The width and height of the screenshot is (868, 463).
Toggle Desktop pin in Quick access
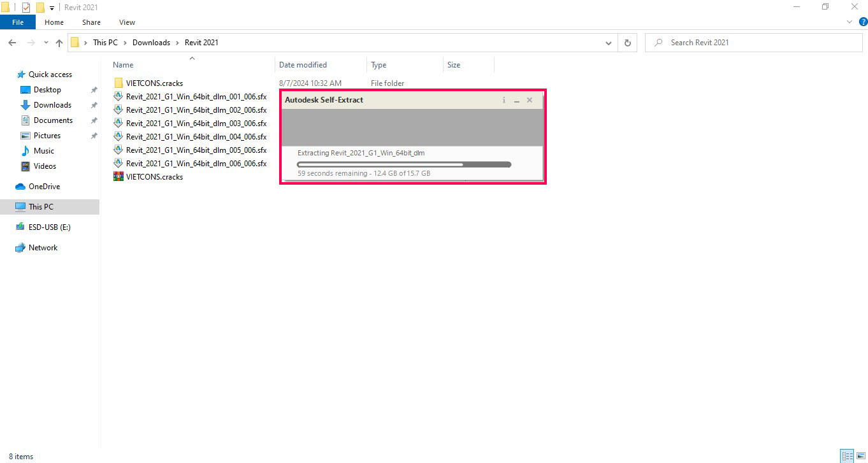point(94,90)
